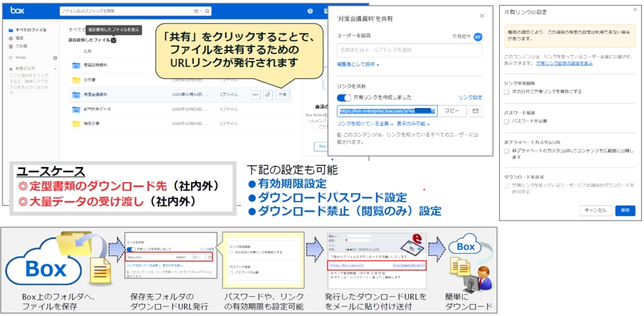Open the help question-mark icon

click(x=311, y=11)
